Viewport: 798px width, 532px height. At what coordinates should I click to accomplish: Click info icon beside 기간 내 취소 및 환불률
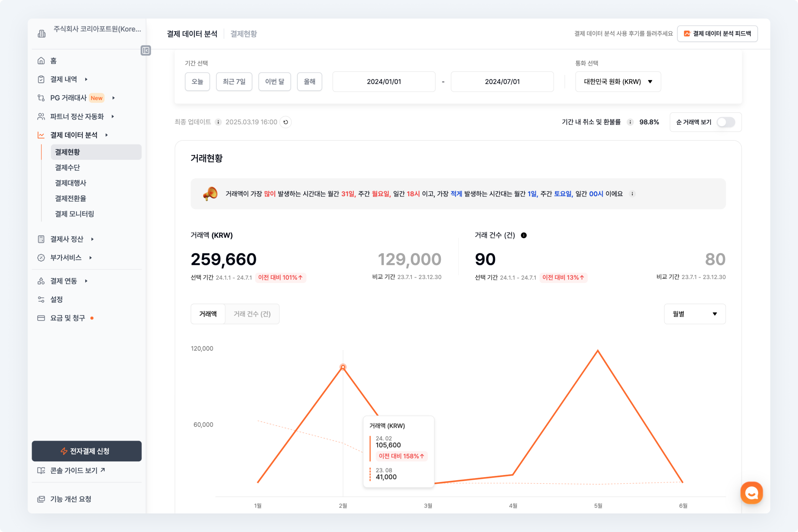click(x=630, y=122)
